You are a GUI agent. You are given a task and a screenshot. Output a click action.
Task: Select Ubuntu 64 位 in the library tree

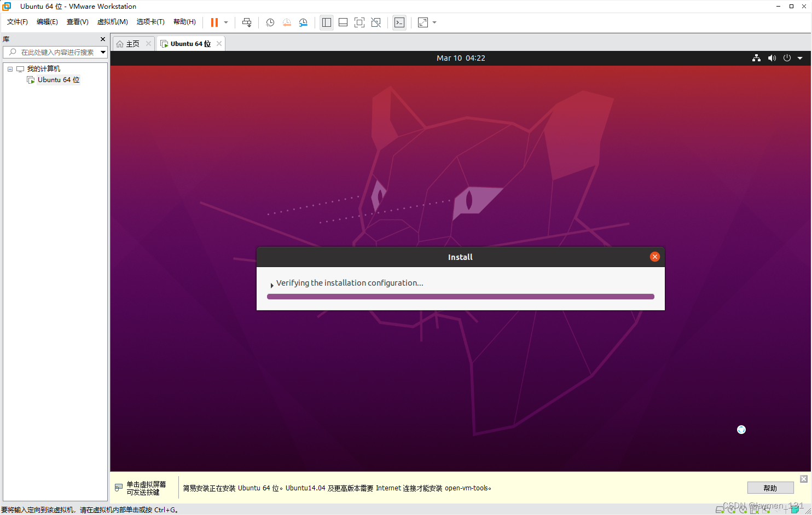coord(58,79)
